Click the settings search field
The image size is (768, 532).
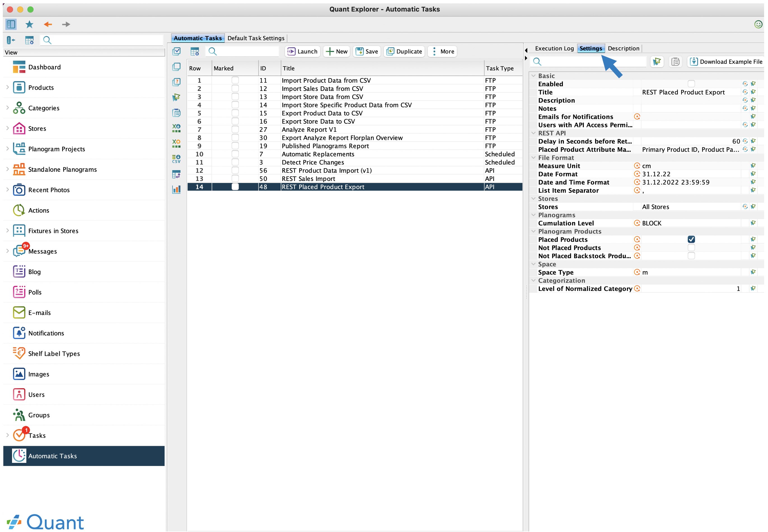click(589, 62)
